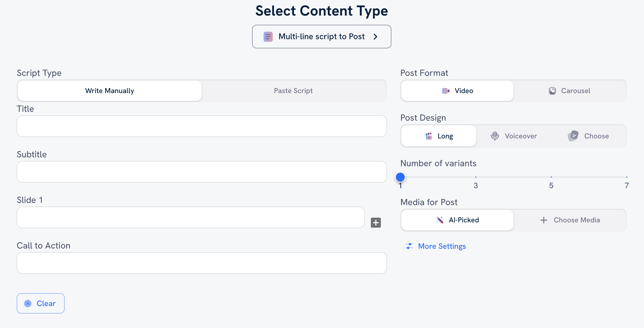Screen dimensions: 644x328
Task: Click the More Settings sliders icon
Action: 409,246
